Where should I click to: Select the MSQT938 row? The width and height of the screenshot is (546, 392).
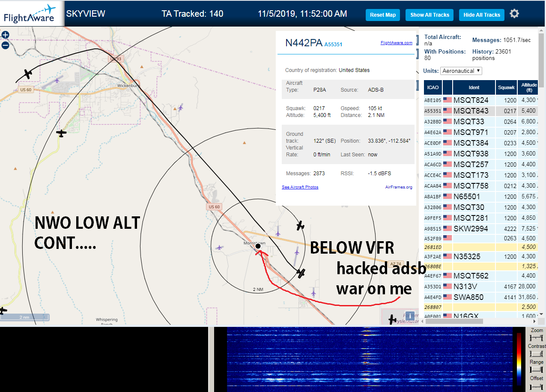481,154
